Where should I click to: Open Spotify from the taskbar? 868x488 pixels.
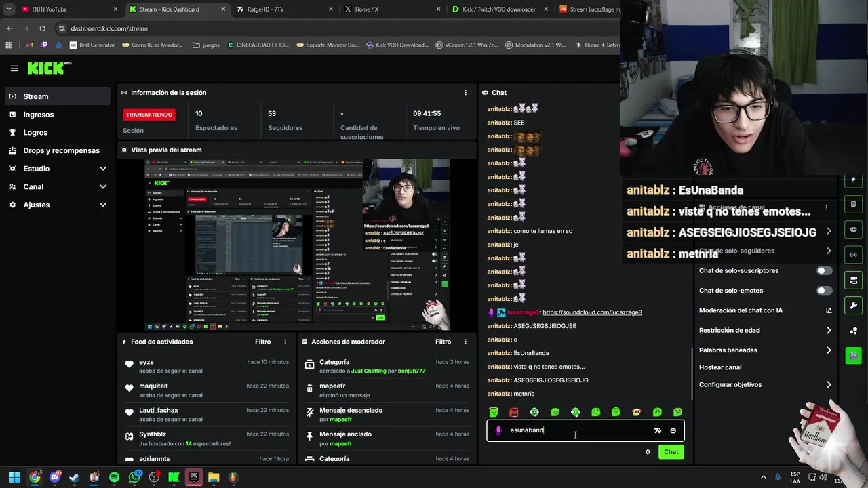[114, 477]
